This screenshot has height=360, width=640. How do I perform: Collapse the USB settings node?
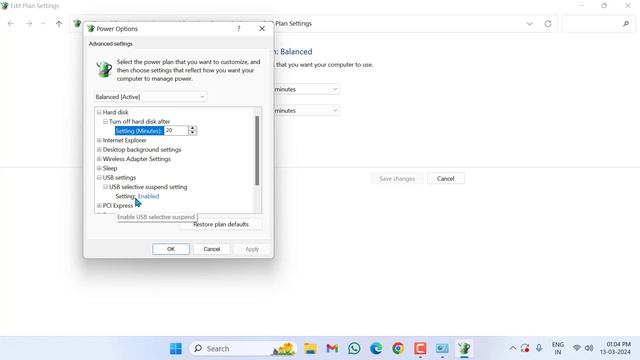(99, 178)
